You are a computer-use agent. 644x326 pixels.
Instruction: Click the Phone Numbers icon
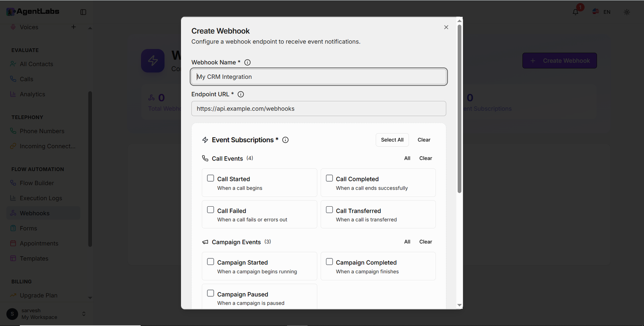tap(13, 131)
